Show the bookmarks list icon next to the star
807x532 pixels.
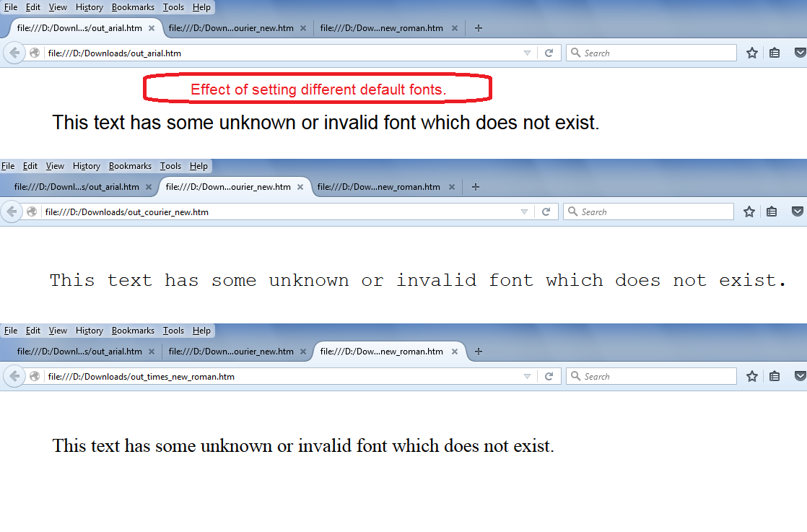pos(775,52)
